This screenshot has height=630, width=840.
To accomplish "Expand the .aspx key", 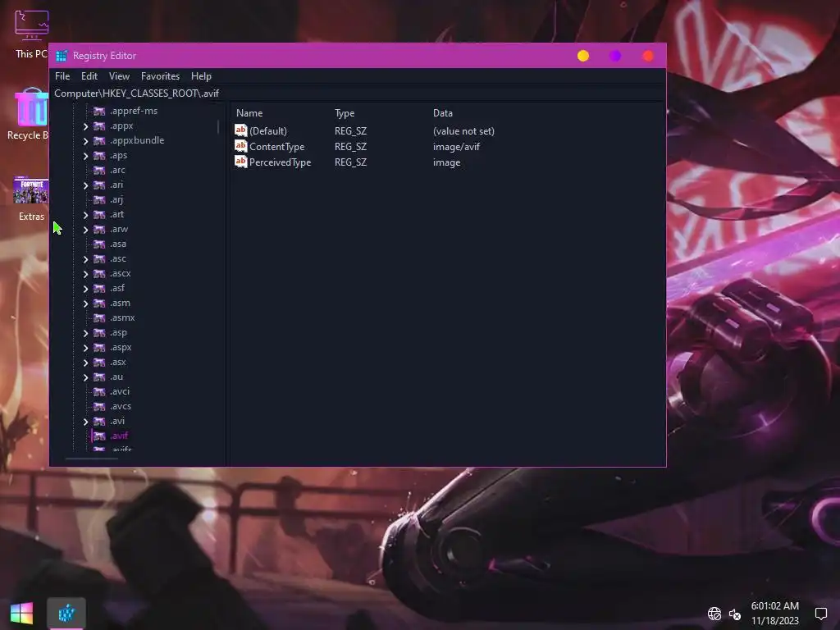I will pyautogui.click(x=85, y=348).
